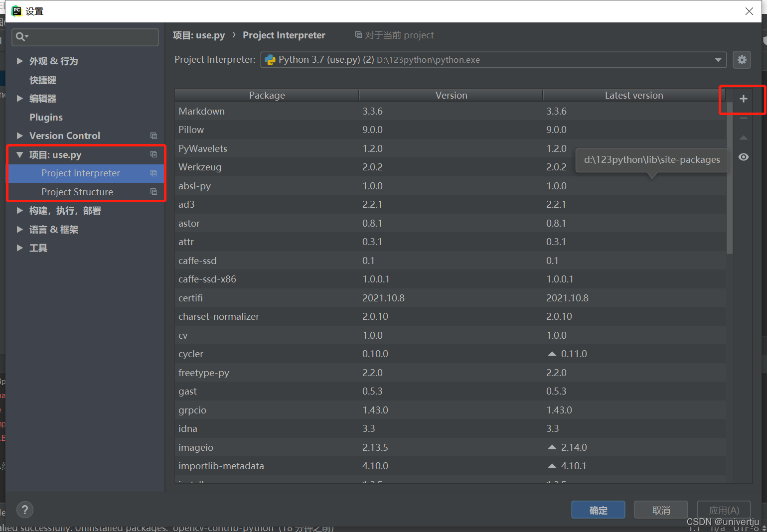Open the interpreter gear settings icon
The image size is (767, 532).
[x=742, y=60]
